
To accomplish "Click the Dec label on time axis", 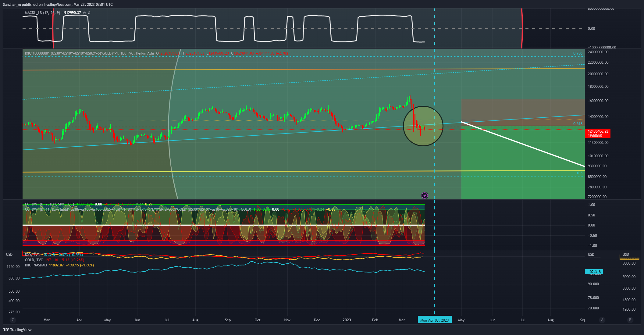I will coord(317,320).
